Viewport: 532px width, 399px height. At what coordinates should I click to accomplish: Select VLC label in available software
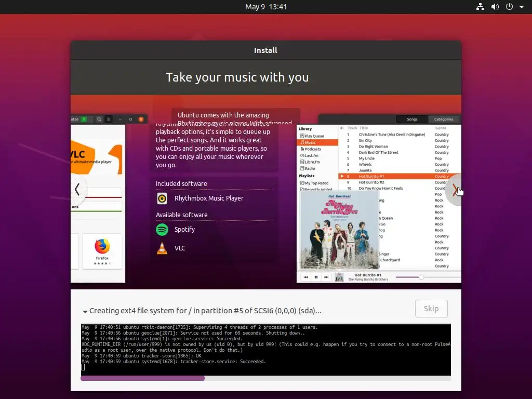pyautogui.click(x=180, y=248)
